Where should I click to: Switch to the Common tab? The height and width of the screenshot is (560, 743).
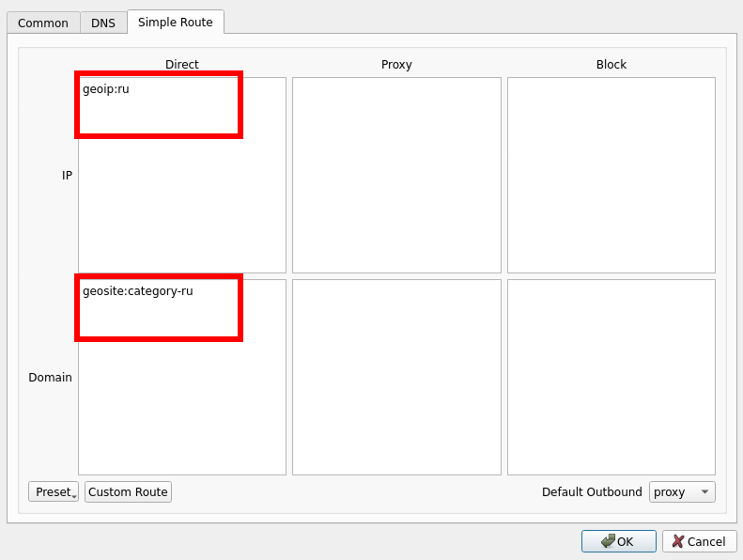[43, 23]
